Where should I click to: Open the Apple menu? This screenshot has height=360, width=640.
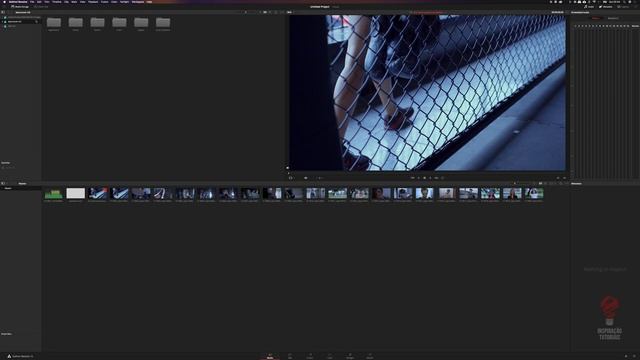[4, 2]
